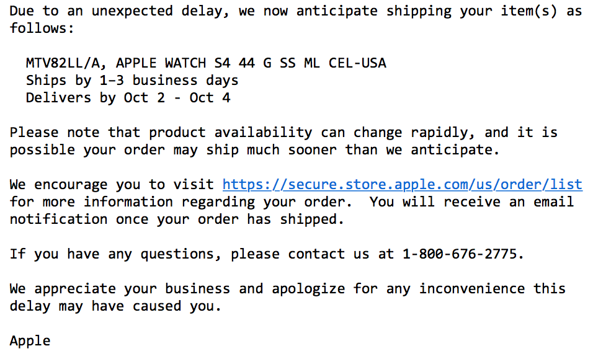Click 'notification once your order has shipped' line
Image resolution: width=593 pixels, height=364 pixels.
point(176,220)
